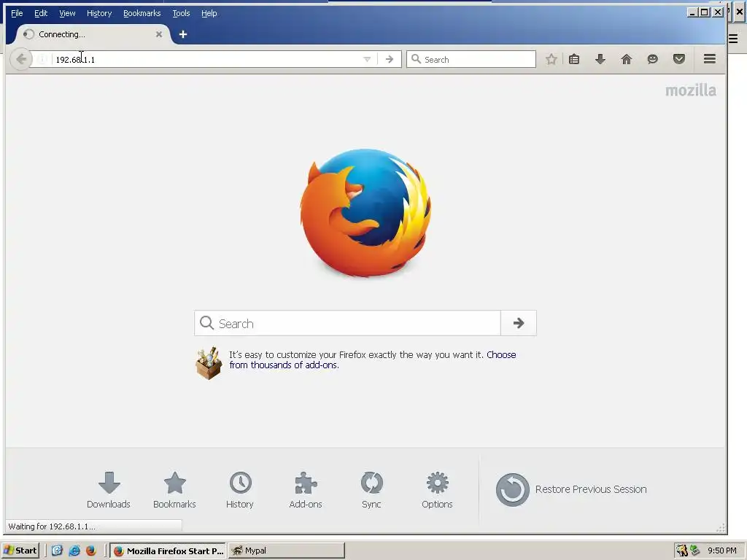This screenshot has width=747, height=560.
Task: Go to the Home page icon
Action: click(627, 59)
